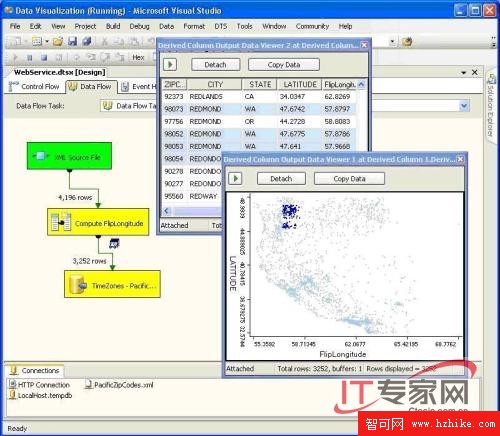This screenshot has width=500, height=436.
Task: Open the toolbar combo box dropdown arrow
Action: tap(392, 41)
